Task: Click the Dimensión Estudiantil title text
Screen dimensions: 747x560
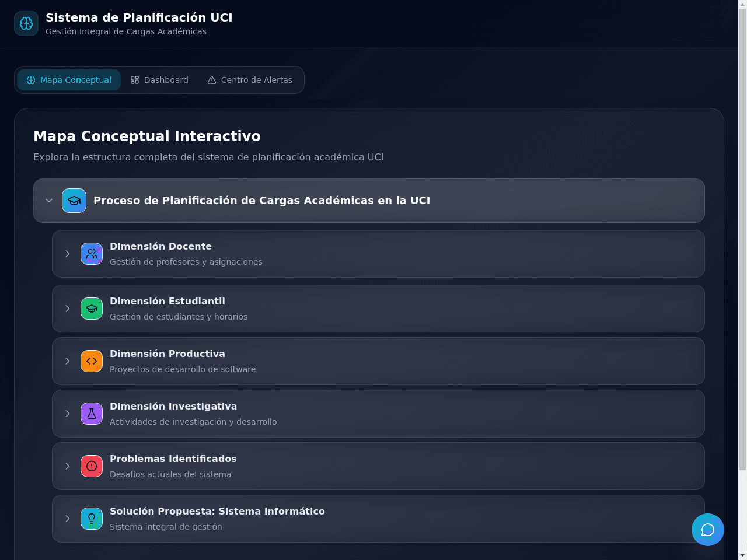Action: (167, 301)
